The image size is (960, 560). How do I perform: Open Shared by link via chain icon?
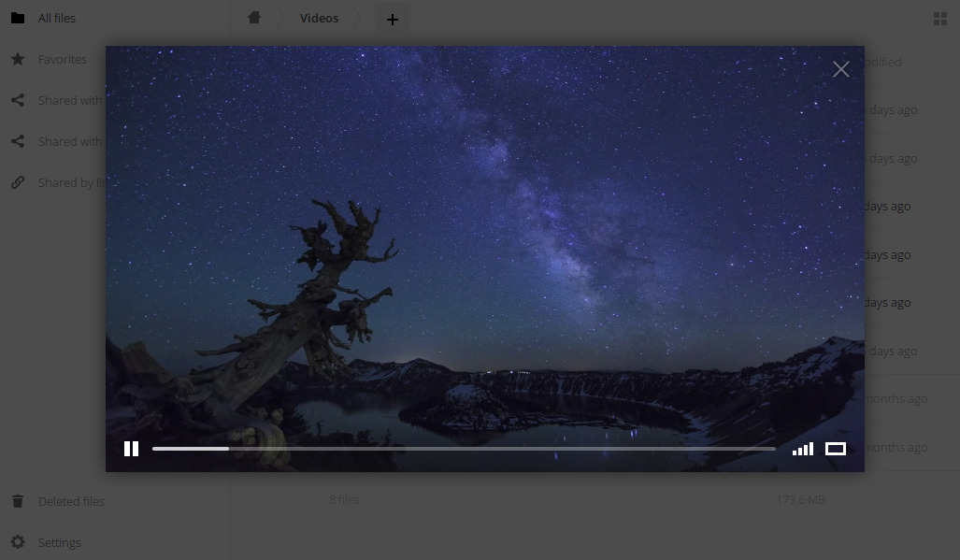(18, 182)
